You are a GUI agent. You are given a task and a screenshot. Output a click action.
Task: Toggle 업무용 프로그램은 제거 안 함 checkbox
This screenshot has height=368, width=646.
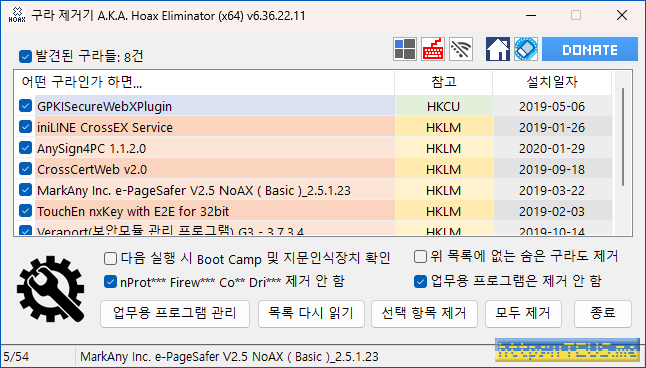click(420, 281)
